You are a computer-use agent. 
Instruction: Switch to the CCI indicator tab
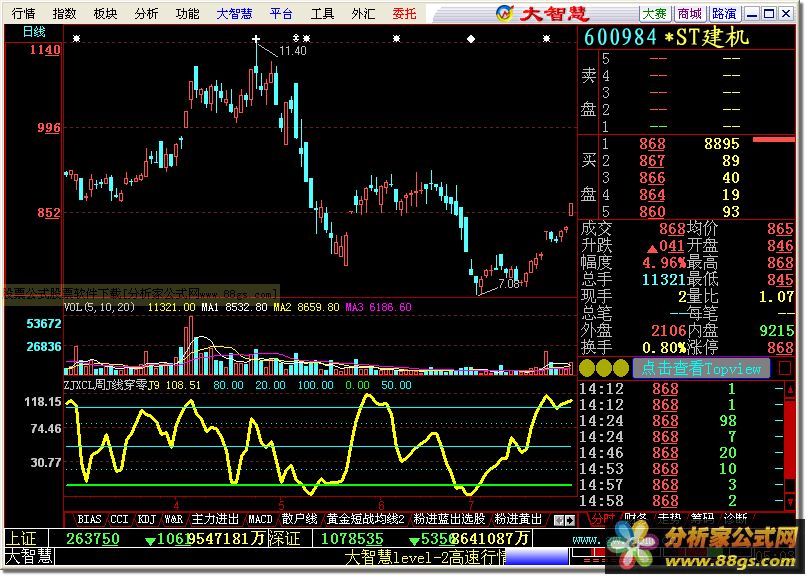point(119,519)
